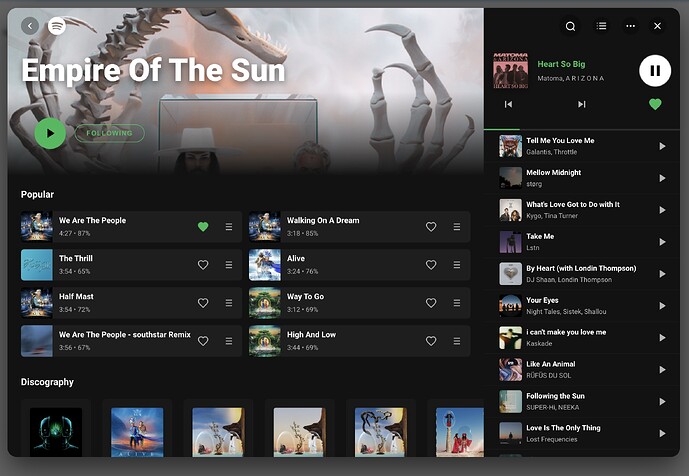689x476 pixels.
Task: Open the menu for the Alive track
Action: (457, 265)
